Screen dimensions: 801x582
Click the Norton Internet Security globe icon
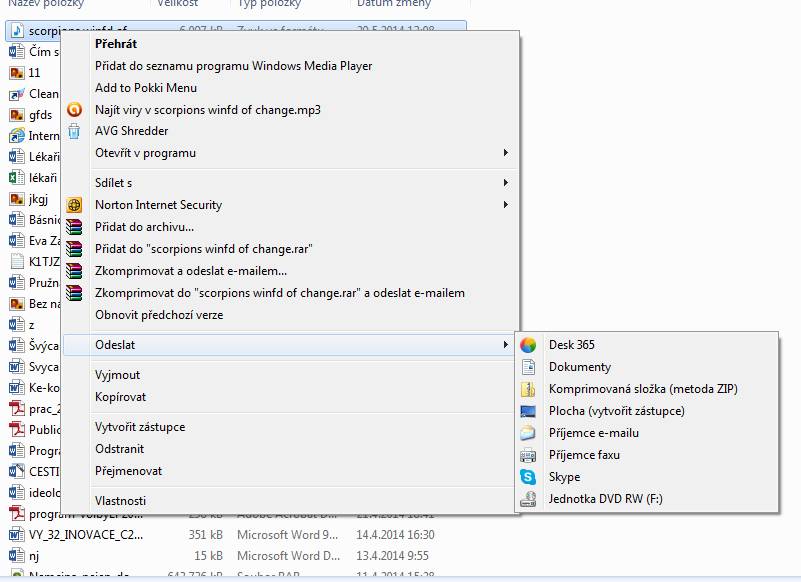tap(75, 205)
